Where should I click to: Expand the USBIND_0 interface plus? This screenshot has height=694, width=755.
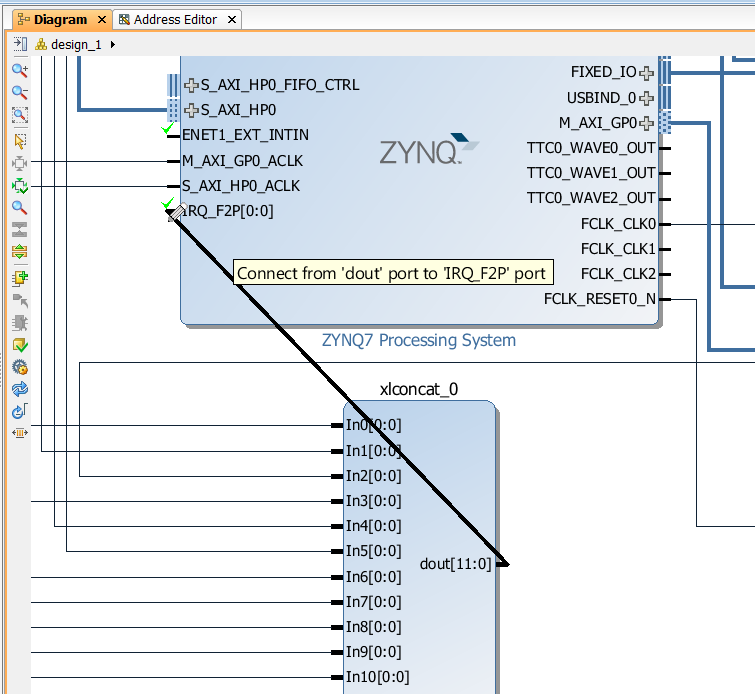646,98
